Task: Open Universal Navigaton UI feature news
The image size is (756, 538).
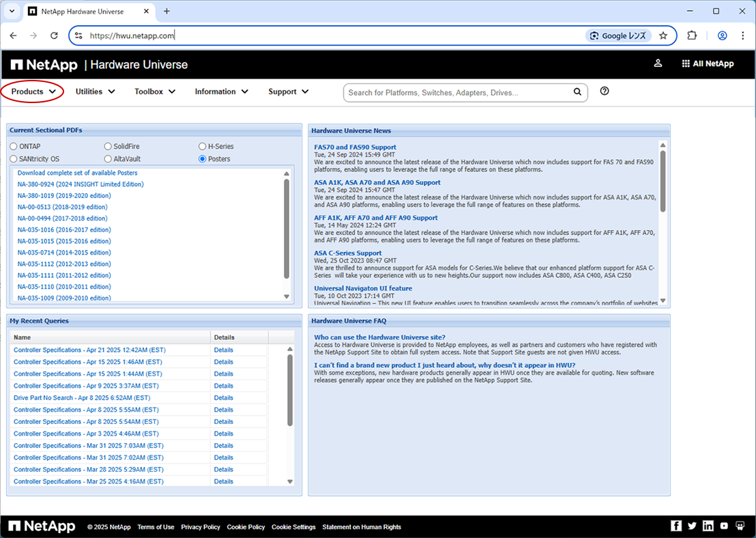Action: (x=363, y=288)
